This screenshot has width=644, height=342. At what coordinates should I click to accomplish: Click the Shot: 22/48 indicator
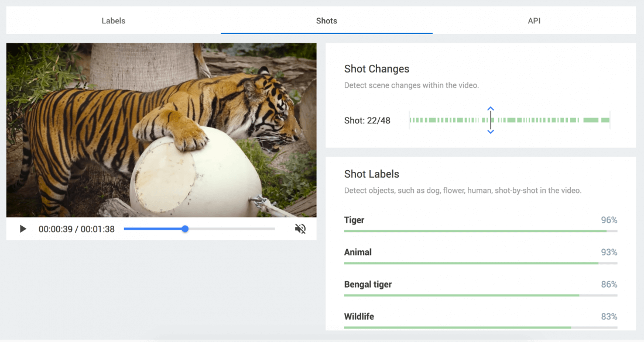366,120
